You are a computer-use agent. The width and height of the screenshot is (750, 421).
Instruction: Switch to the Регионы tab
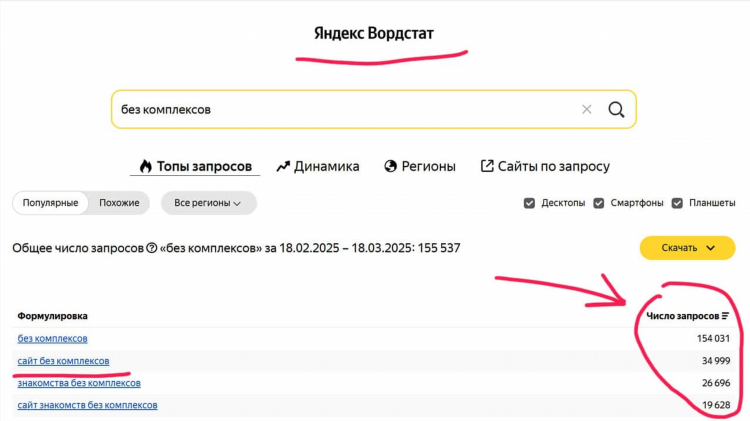click(x=419, y=166)
